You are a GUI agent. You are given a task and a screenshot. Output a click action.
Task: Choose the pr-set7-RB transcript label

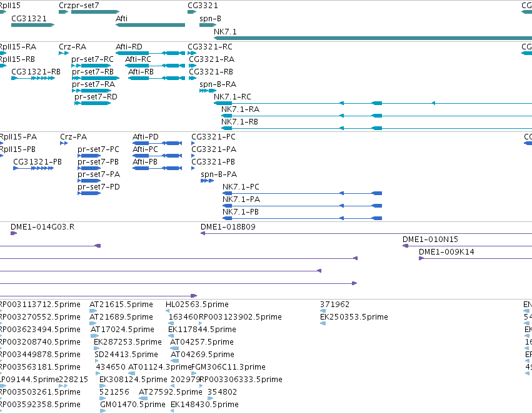93,72
